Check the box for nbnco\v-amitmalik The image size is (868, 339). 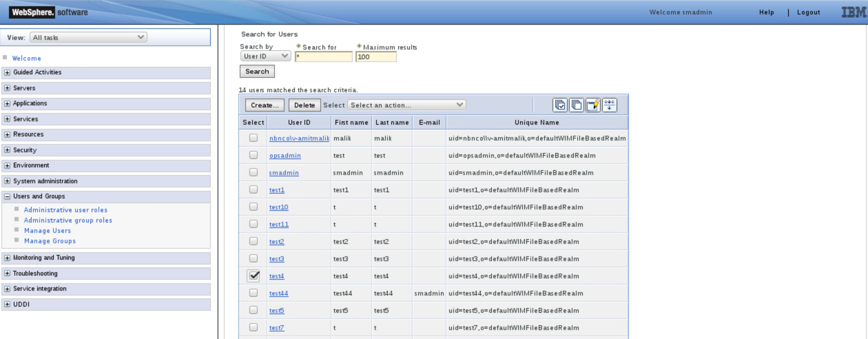tap(254, 138)
